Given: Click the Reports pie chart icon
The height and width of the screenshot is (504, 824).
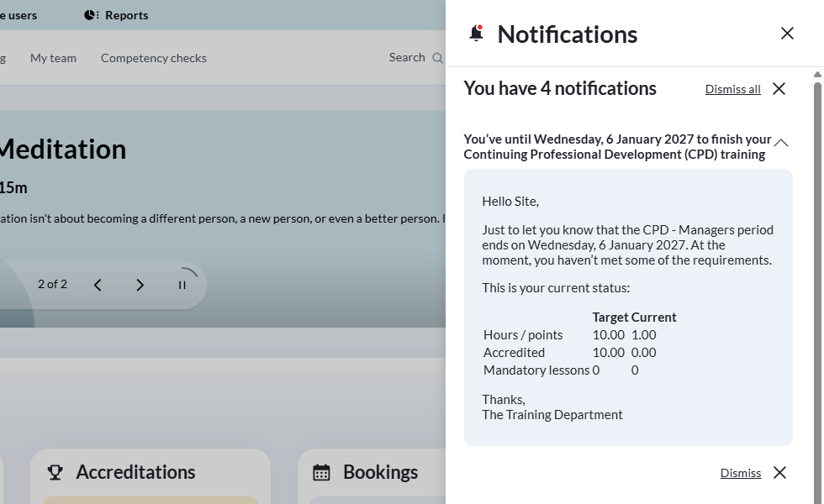Looking at the screenshot, I should tap(91, 15).
